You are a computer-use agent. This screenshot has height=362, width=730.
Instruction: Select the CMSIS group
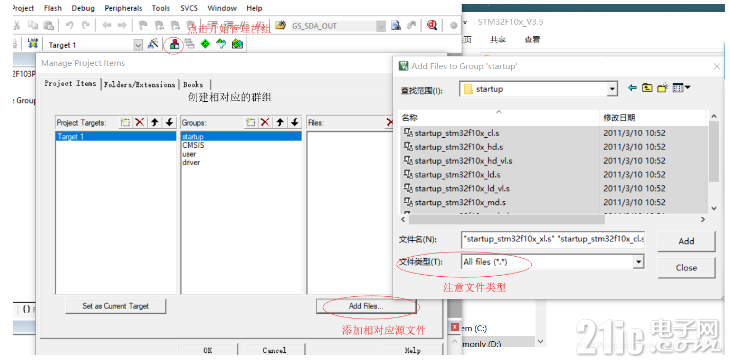point(193,145)
